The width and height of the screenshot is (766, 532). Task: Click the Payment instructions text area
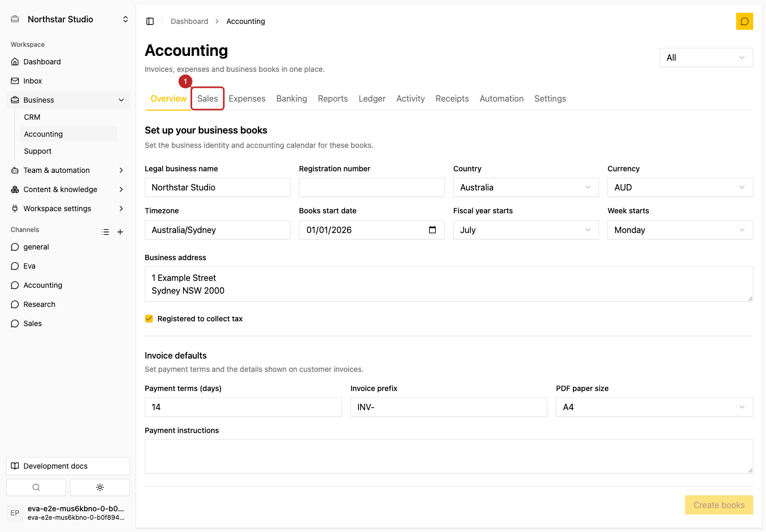pyautogui.click(x=449, y=456)
